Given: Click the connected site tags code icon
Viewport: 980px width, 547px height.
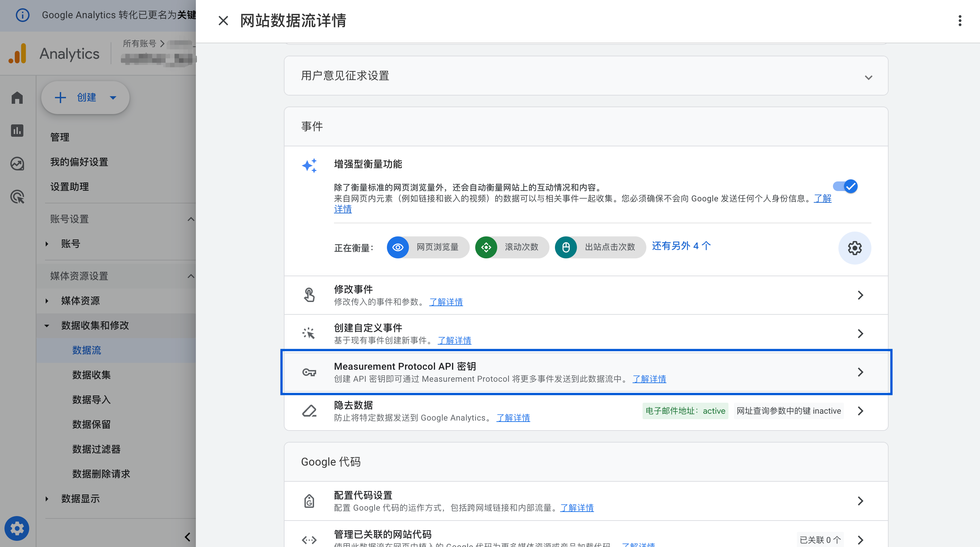Looking at the screenshot, I should click(309, 540).
